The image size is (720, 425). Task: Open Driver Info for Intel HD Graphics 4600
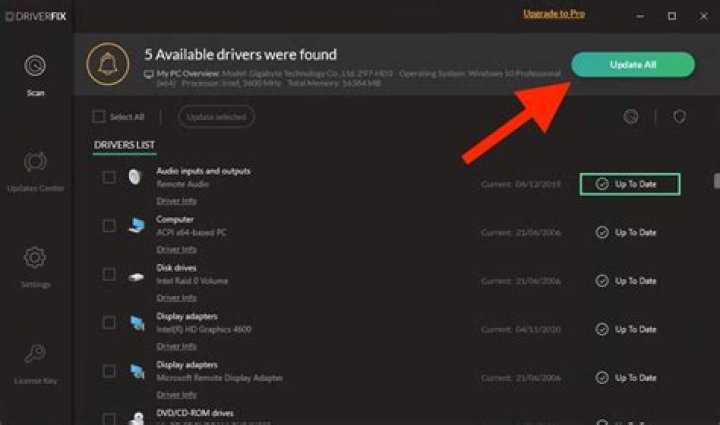click(x=176, y=346)
